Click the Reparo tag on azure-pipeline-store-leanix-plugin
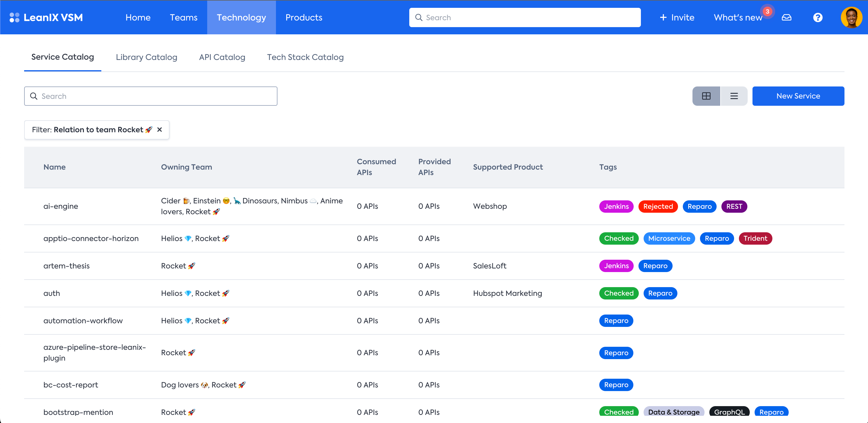The width and height of the screenshot is (868, 423). [616, 353]
